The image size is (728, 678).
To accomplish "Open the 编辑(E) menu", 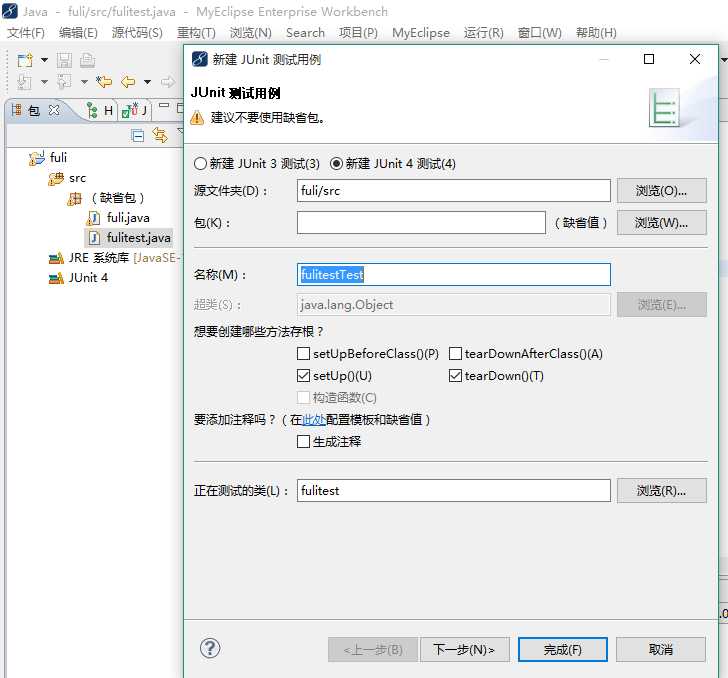I will click(78, 33).
